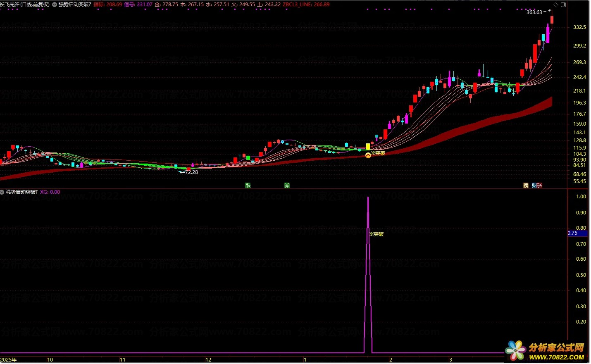Expand the 强势启动突破Z indicator dropdown

[55, 5]
